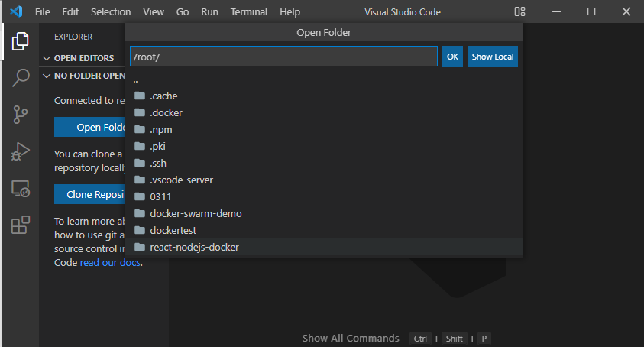Click the Clone Repository button
Viewport: 644px width, 347px height.
[x=89, y=194]
